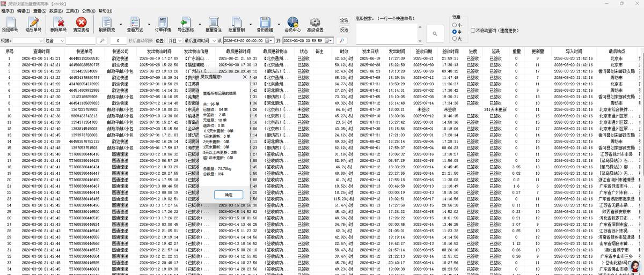Click the 高级搜索 large search icon button
Screen dimensions: 644x275
435,34
